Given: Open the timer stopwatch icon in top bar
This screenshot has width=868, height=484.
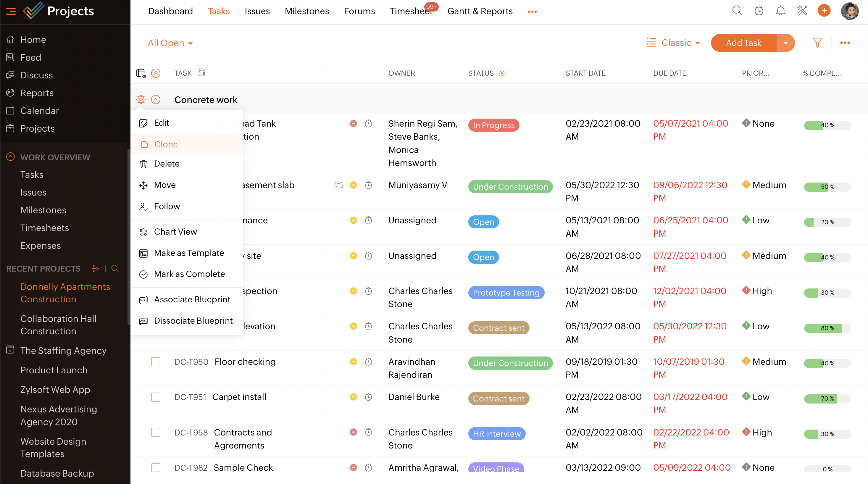Looking at the screenshot, I should click(x=759, y=11).
